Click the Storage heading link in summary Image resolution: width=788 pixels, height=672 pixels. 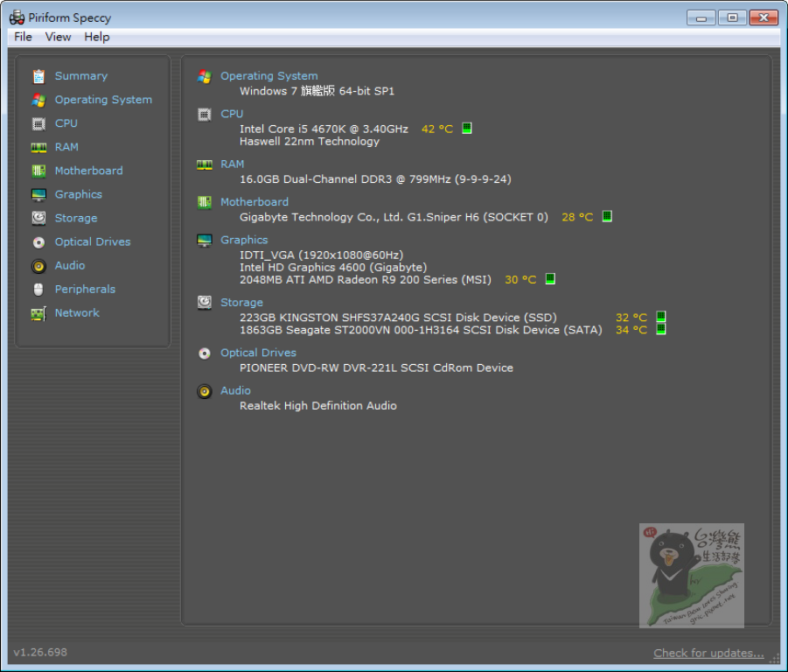click(241, 303)
